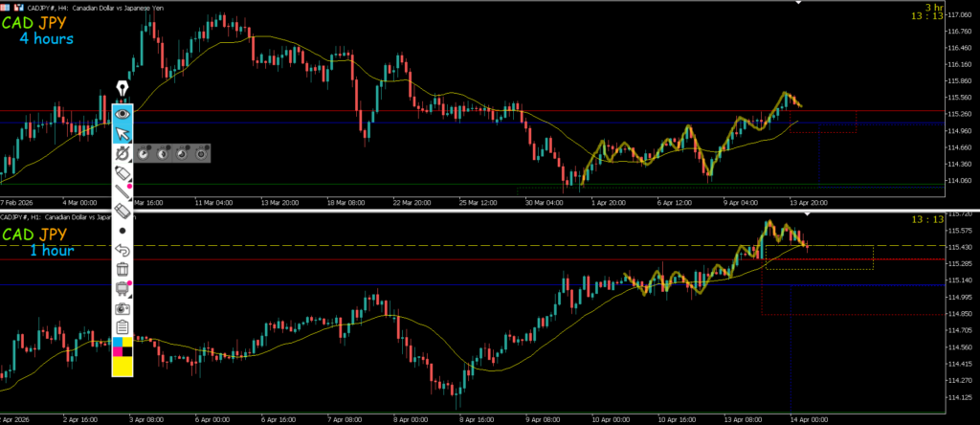Click the H4 chart window icon
Viewport: 980px width, 425px height.
(6, 7)
